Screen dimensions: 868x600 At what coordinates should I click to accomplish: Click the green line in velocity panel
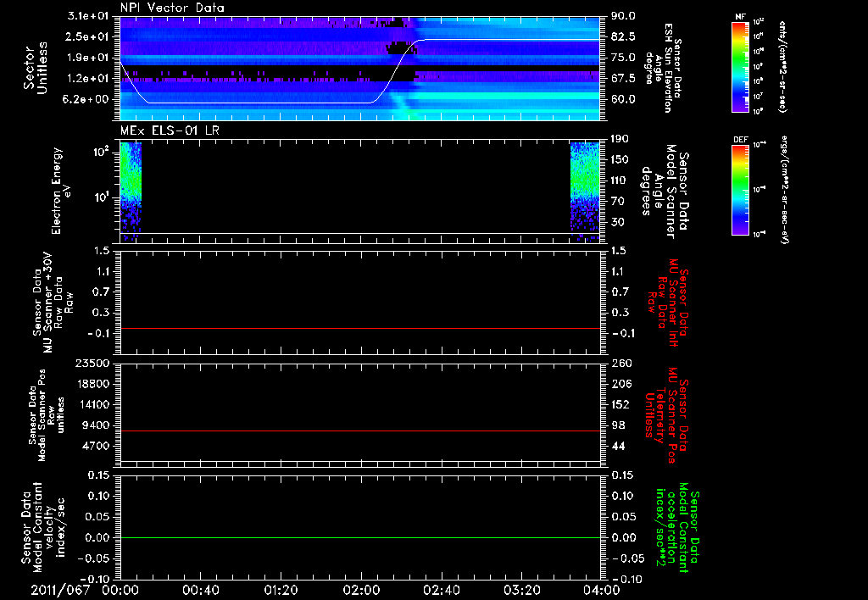[x=360, y=538]
